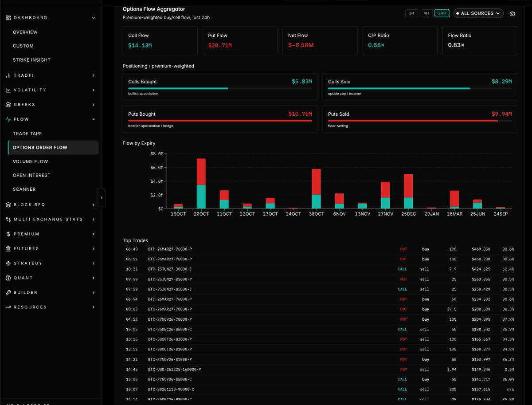Select the 1H timeframe

(411, 13)
